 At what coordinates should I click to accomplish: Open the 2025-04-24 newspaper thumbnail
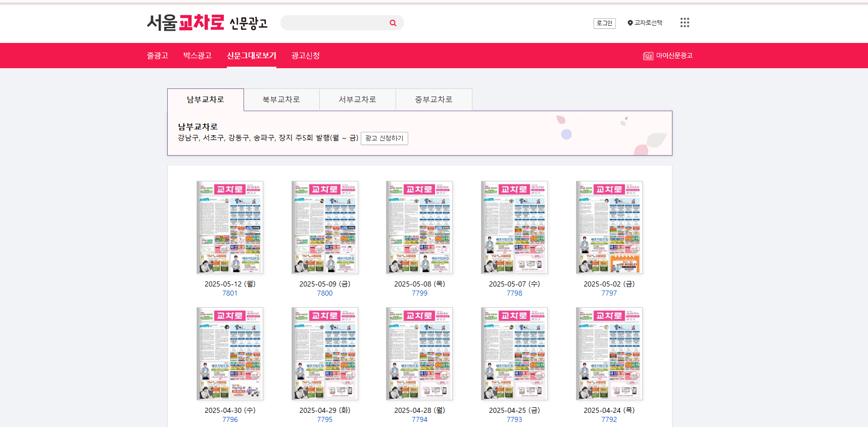click(609, 354)
